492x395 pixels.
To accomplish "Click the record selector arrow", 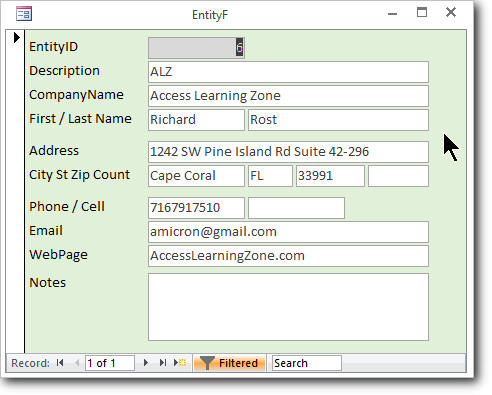I will [16, 37].
